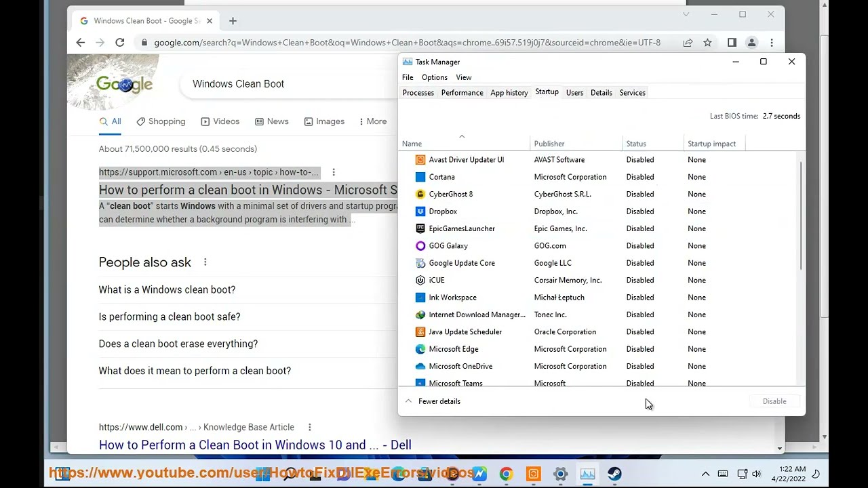The image size is (868, 488).
Task: Open Chrome three-dot menu
Action: [x=771, y=43]
